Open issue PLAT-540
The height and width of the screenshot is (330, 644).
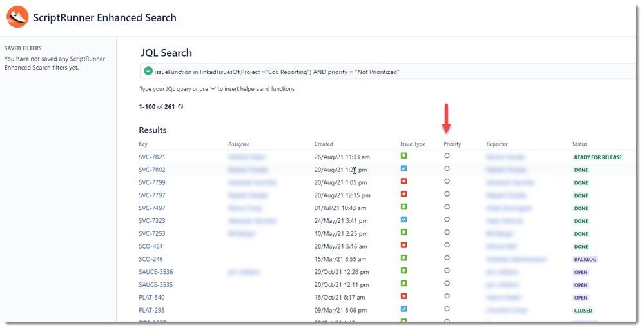(x=151, y=297)
